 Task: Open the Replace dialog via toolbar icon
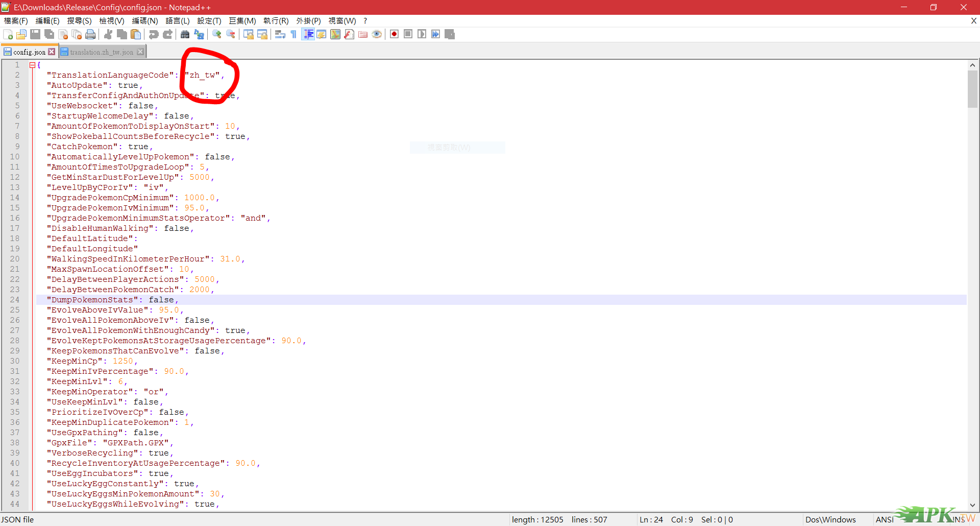pyautogui.click(x=199, y=34)
